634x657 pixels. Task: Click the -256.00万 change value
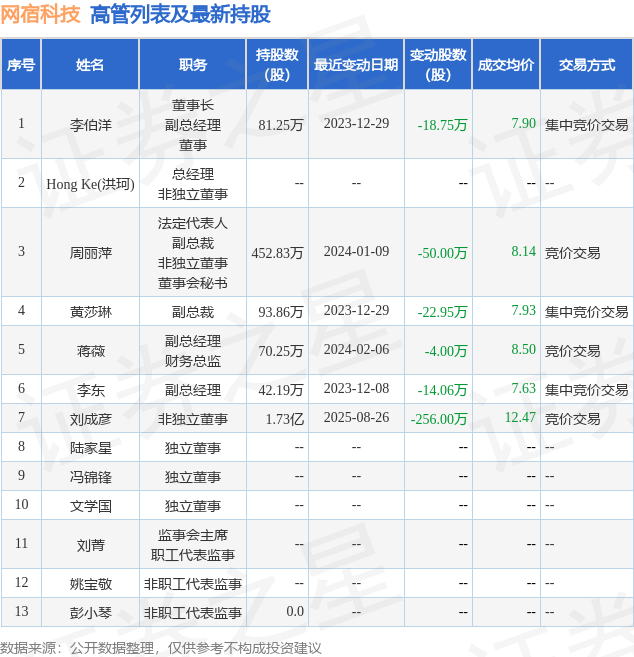tap(439, 419)
